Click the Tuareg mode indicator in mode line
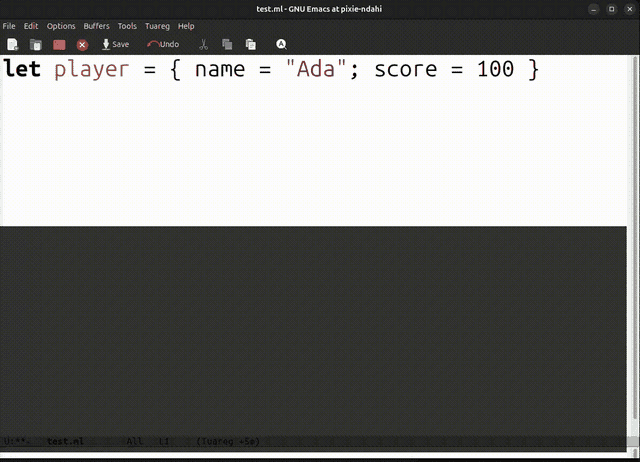640x462 pixels. click(x=228, y=442)
